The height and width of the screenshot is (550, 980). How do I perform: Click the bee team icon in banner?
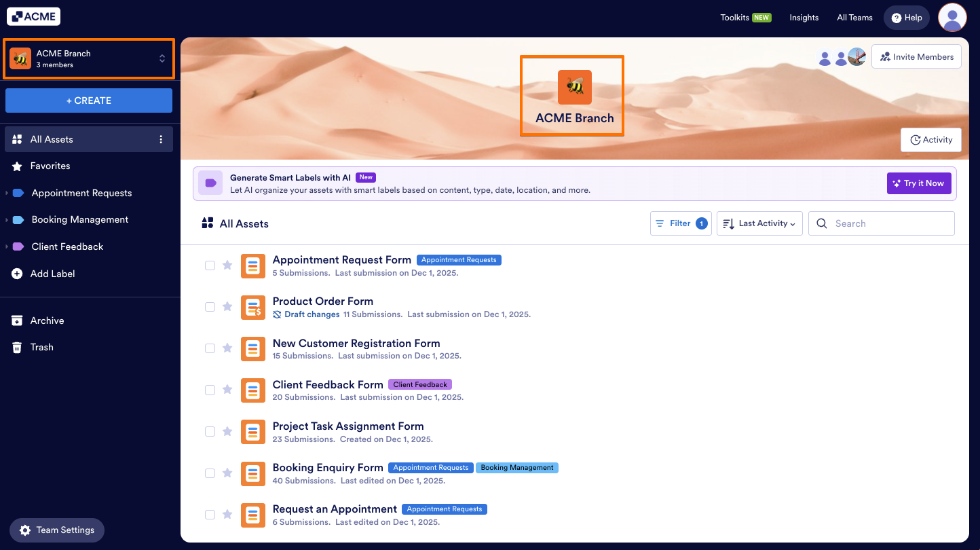(x=575, y=87)
